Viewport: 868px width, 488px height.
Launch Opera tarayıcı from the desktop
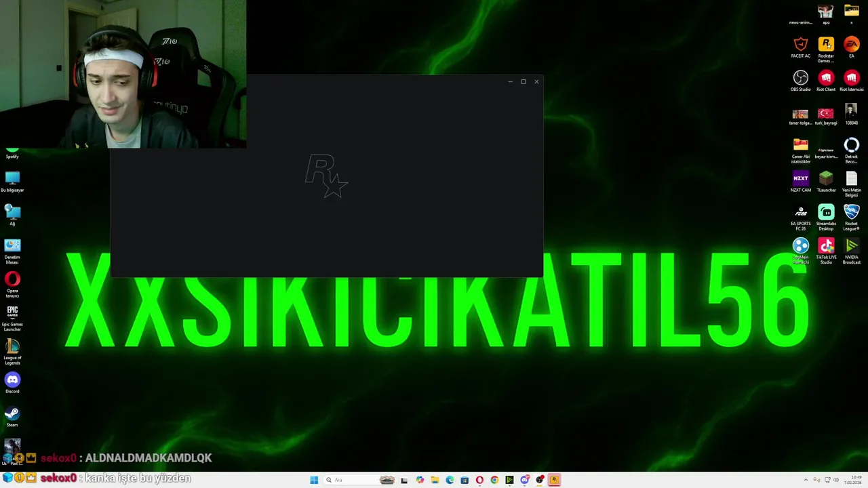click(12, 285)
